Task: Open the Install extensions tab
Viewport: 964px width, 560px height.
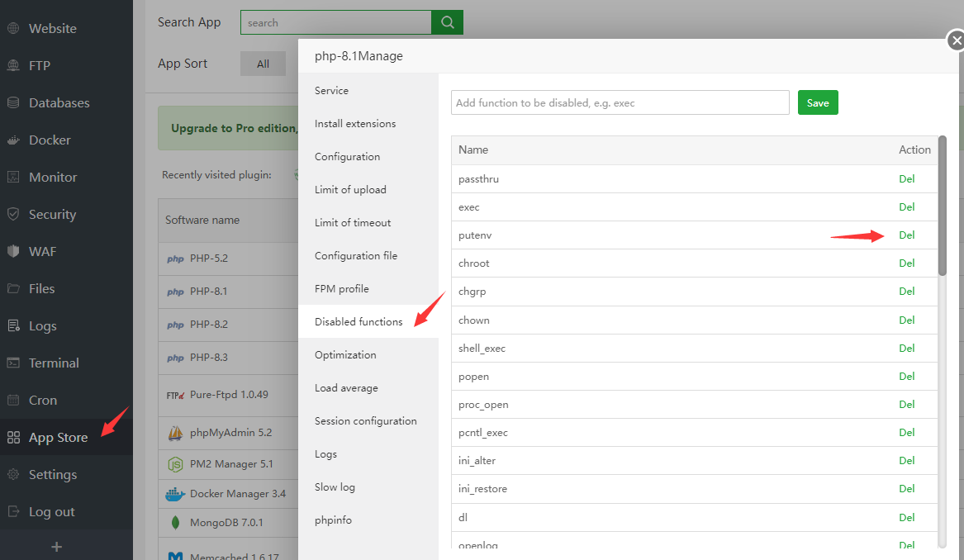Action: (x=368, y=124)
